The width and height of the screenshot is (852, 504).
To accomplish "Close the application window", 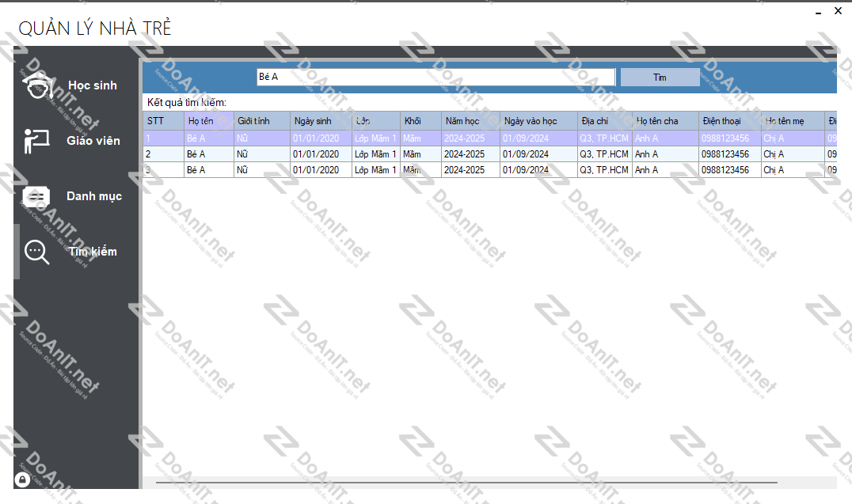I will 838,11.
